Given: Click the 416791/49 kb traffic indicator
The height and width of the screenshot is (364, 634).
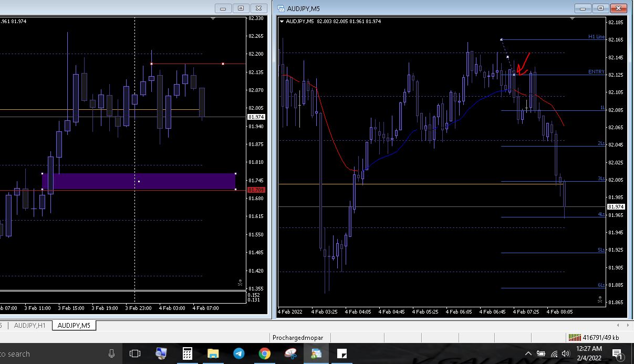Looking at the screenshot, I should pos(600,338).
